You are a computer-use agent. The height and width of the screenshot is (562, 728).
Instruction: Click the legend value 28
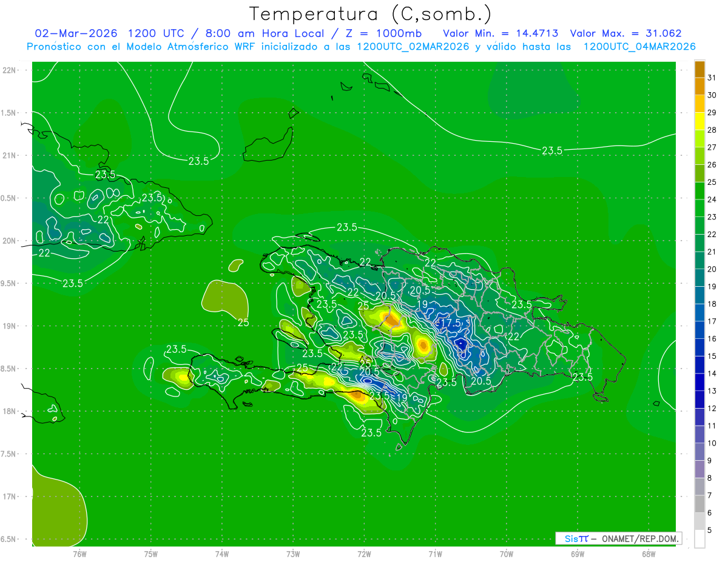(x=712, y=130)
